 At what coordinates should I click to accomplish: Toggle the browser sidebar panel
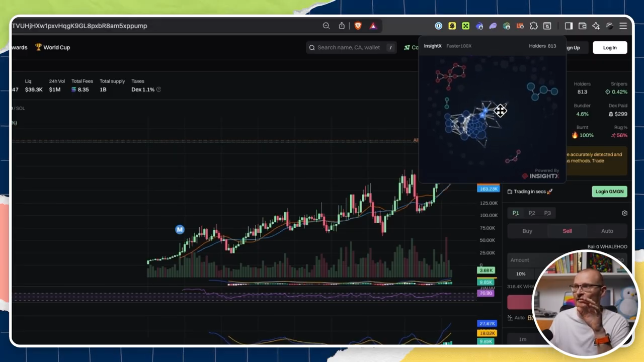coord(569,26)
